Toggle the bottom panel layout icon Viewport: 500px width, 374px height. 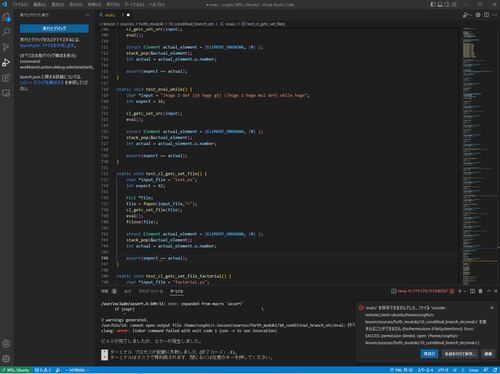pos(440,5)
